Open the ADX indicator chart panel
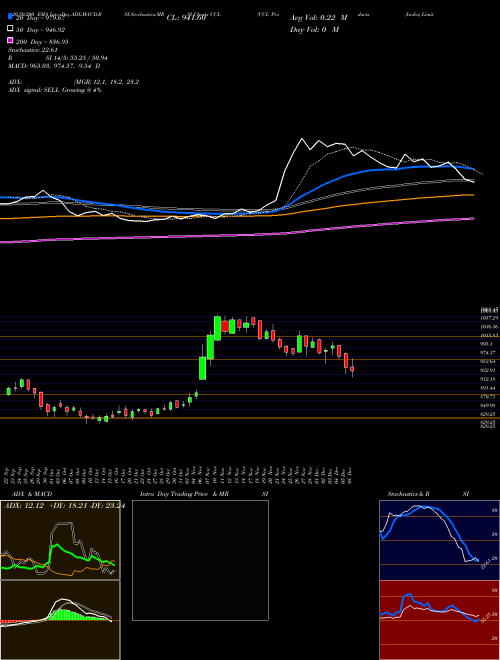Screen dimensions: 500x660 [x=60, y=540]
